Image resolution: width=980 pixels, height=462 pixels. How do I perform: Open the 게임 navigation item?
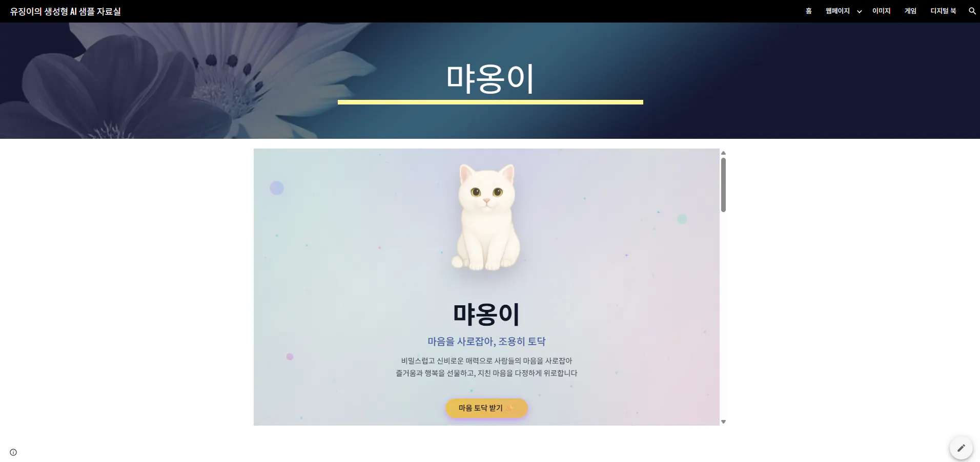[910, 11]
